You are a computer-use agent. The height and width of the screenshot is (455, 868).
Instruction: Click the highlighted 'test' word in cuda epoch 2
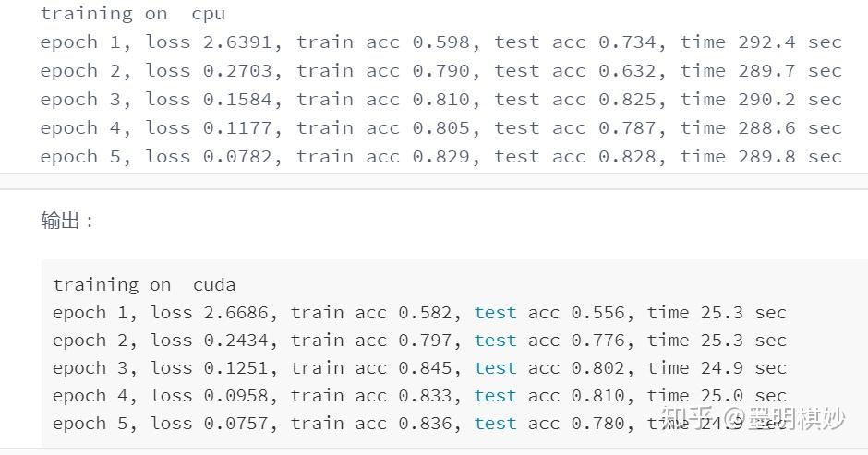tap(495, 341)
